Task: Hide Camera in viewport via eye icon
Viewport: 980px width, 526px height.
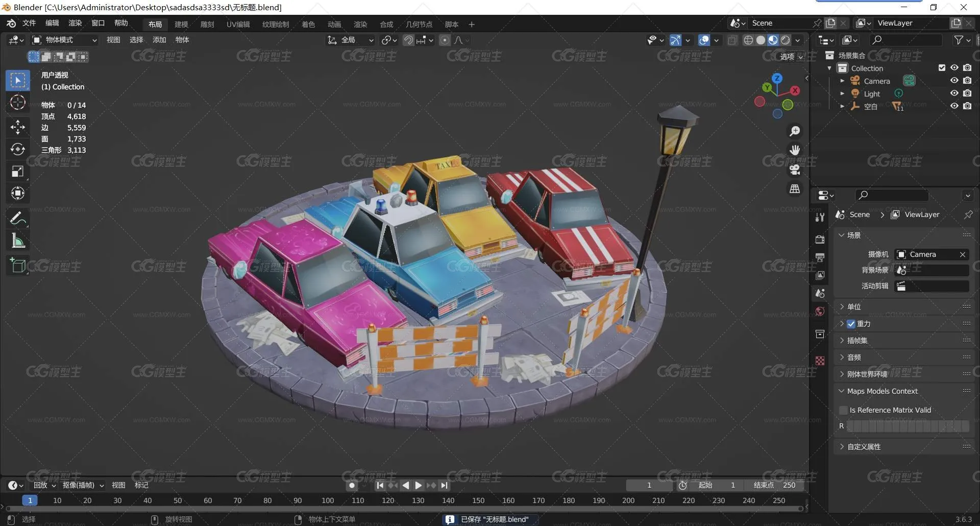Action: [954, 81]
